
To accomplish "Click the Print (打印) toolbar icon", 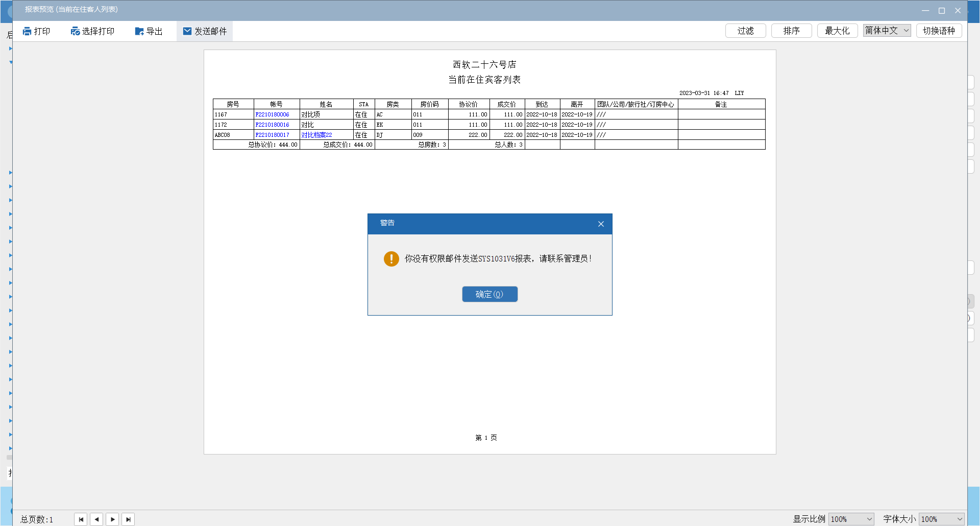I will 28,32.
